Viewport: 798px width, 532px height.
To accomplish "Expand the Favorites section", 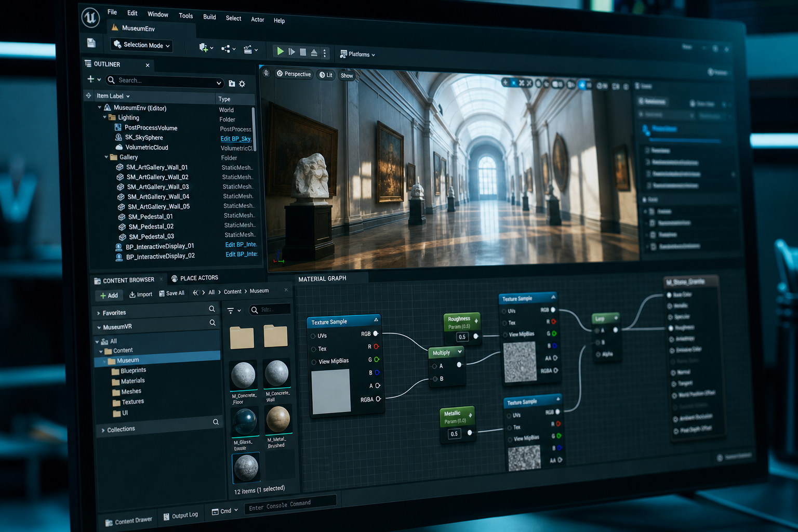I will [x=99, y=313].
